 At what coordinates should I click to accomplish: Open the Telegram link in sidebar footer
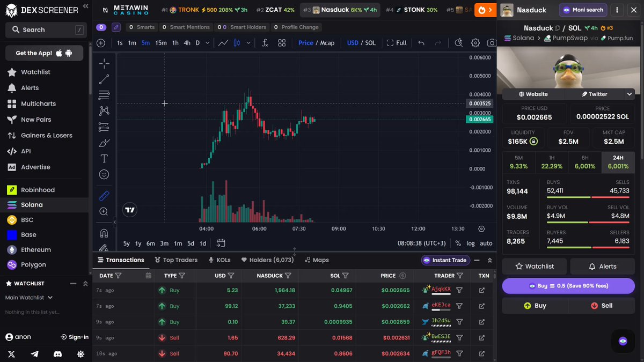pos(35,354)
